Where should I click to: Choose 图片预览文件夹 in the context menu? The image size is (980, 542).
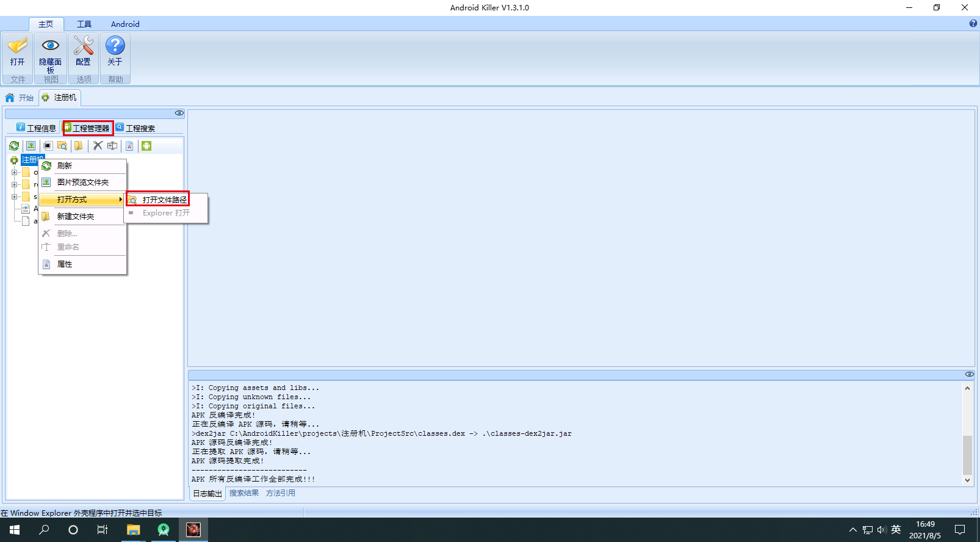pyautogui.click(x=82, y=182)
